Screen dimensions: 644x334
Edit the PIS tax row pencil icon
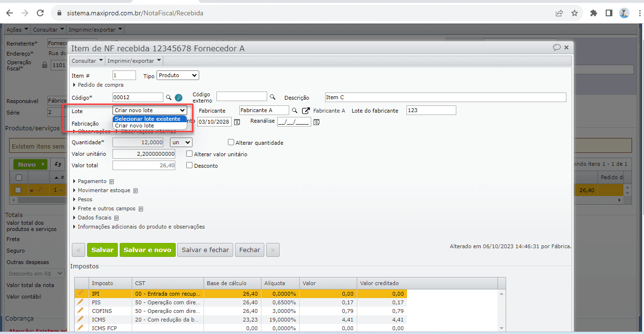click(x=80, y=302)
